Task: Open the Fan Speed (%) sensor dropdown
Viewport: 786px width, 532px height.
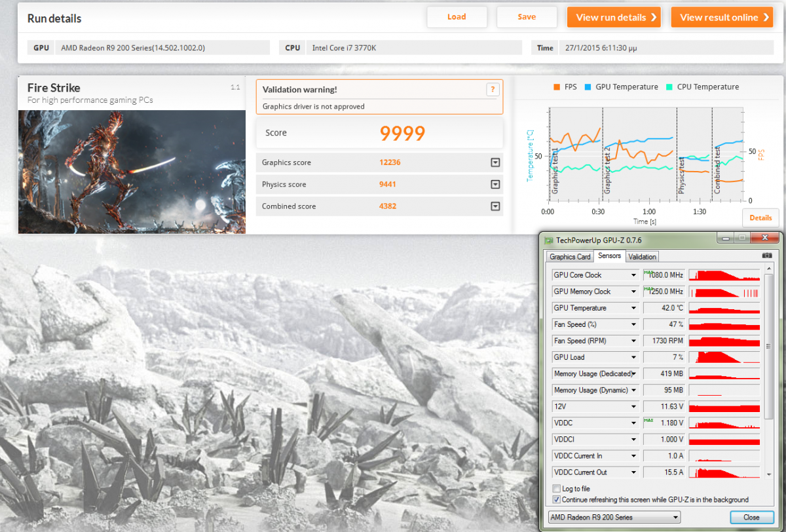Action: 633,324
